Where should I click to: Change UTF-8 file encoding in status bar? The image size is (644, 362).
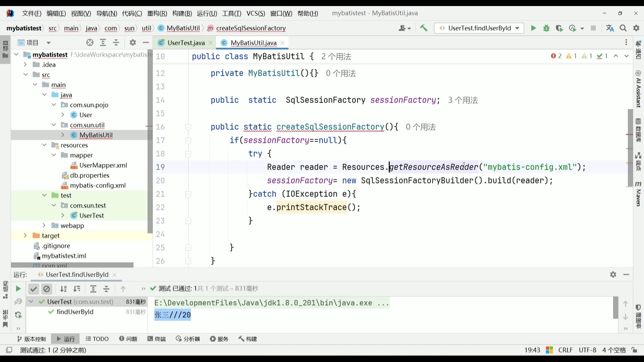pos(587,350)
